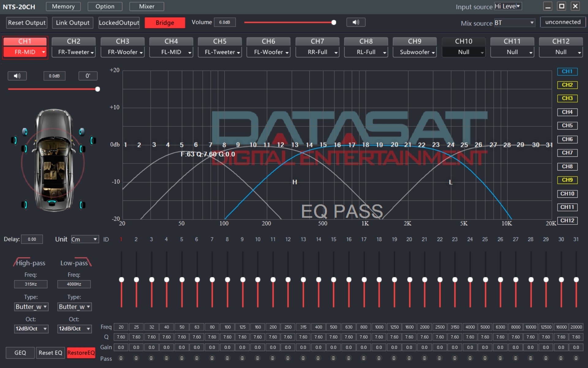This screenshot has height=368, width=588.
Task: Click rear-left speaker on car diagram
Action: pyautogui.click(x=24, y=205)
